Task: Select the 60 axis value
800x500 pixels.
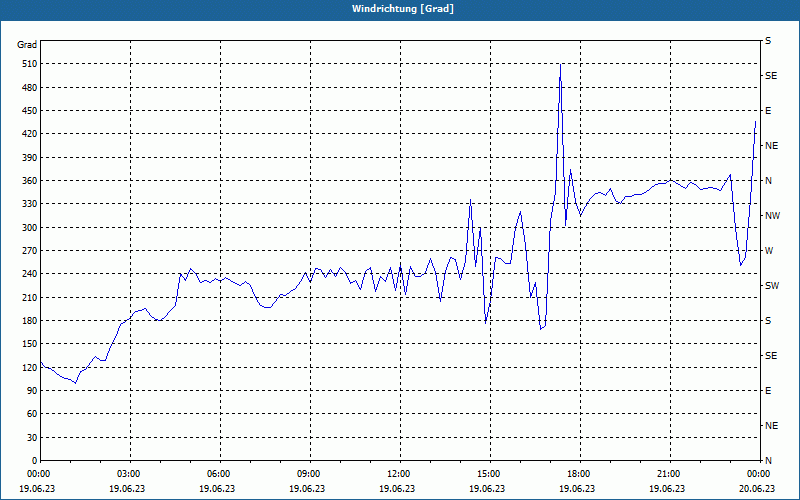Action: pos(33,414)
